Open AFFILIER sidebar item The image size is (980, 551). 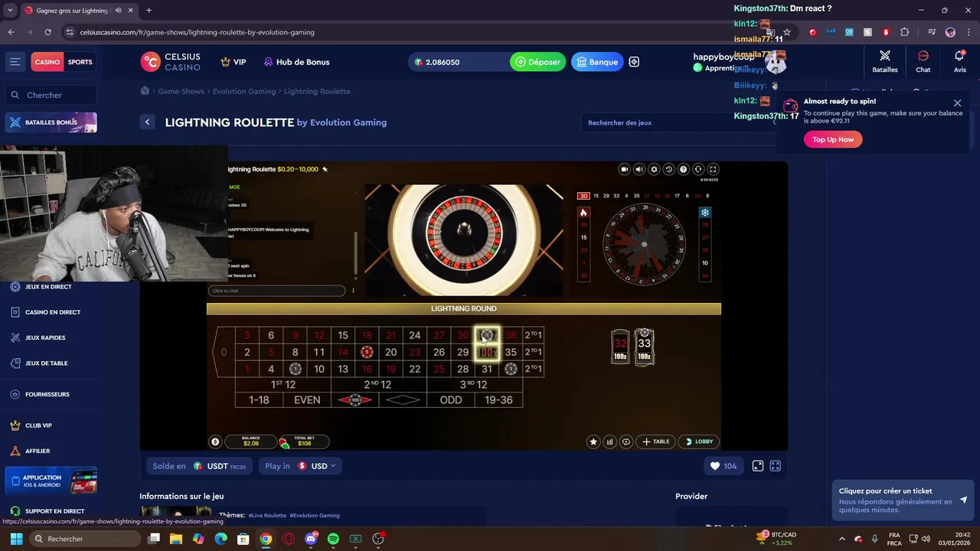(x=37, y=451)
